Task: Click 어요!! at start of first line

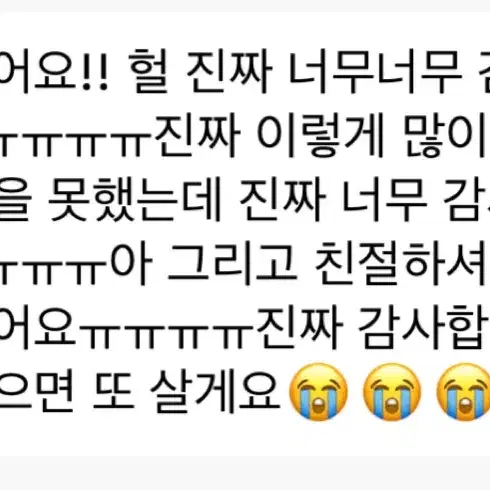Action: 53,71
